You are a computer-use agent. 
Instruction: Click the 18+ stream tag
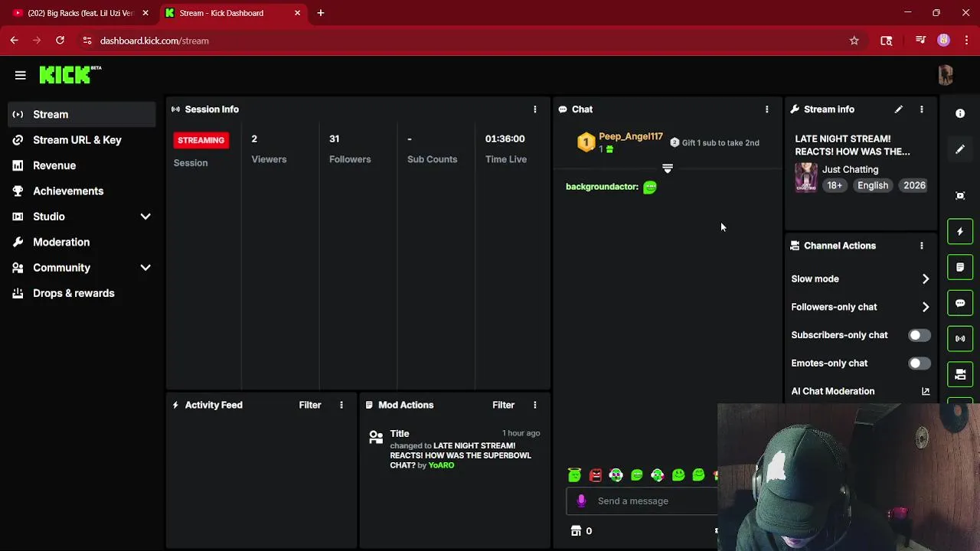835,185
